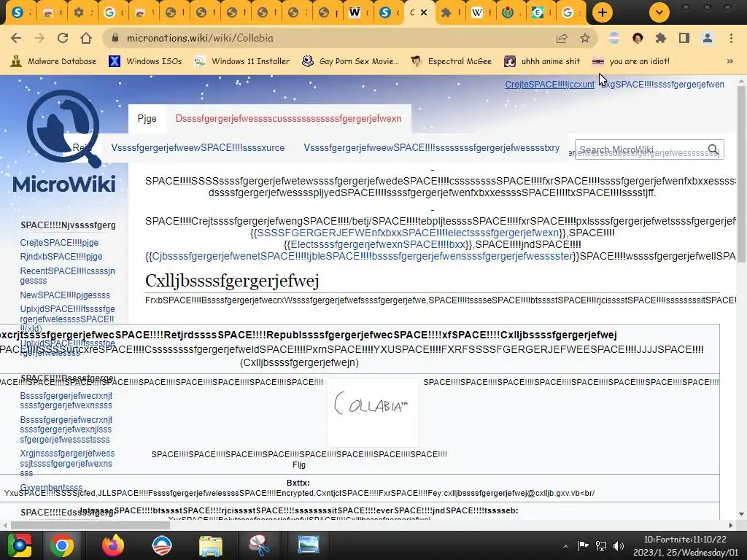This screenshot has width=747, height=560.
Task: Share this page from the address bar
Action: [x=562, y=38]
